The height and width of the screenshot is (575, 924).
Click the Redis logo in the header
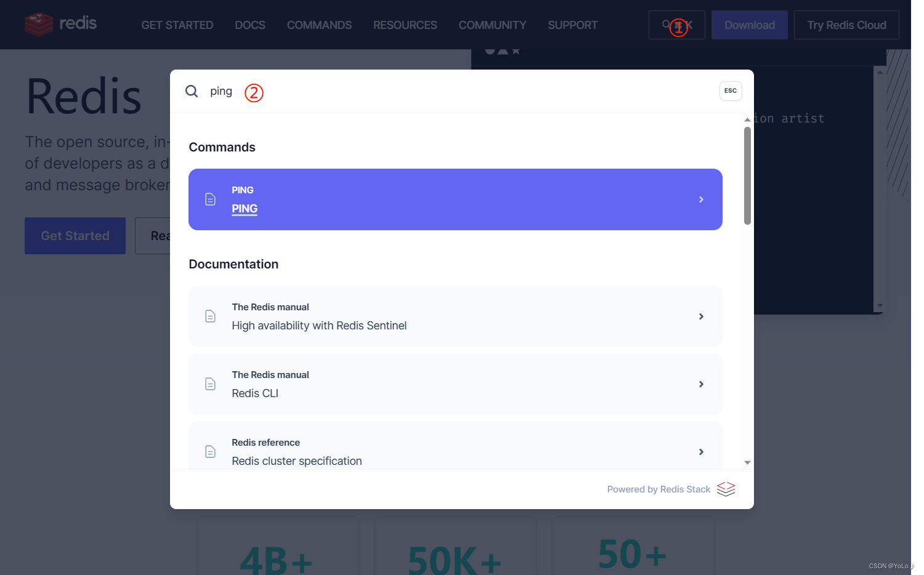[x=60, y=25]
